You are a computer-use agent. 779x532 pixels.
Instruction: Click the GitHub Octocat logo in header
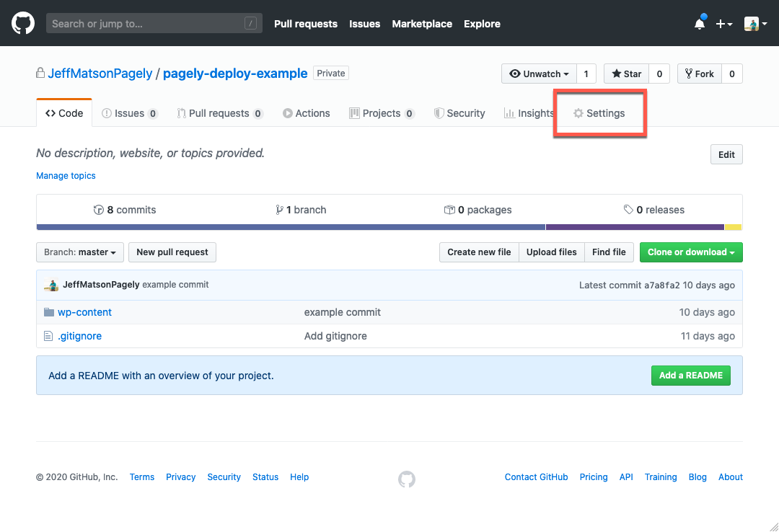[23, 23]
